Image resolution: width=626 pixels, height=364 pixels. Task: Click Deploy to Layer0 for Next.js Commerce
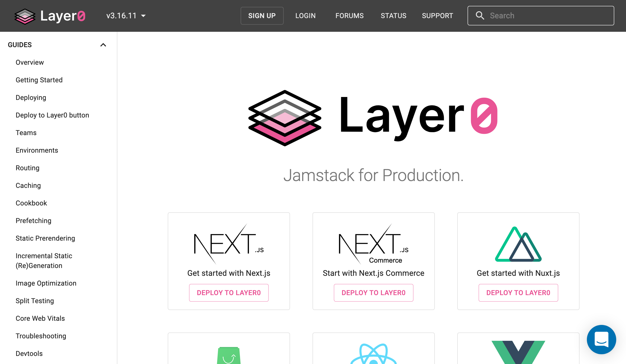373,293
